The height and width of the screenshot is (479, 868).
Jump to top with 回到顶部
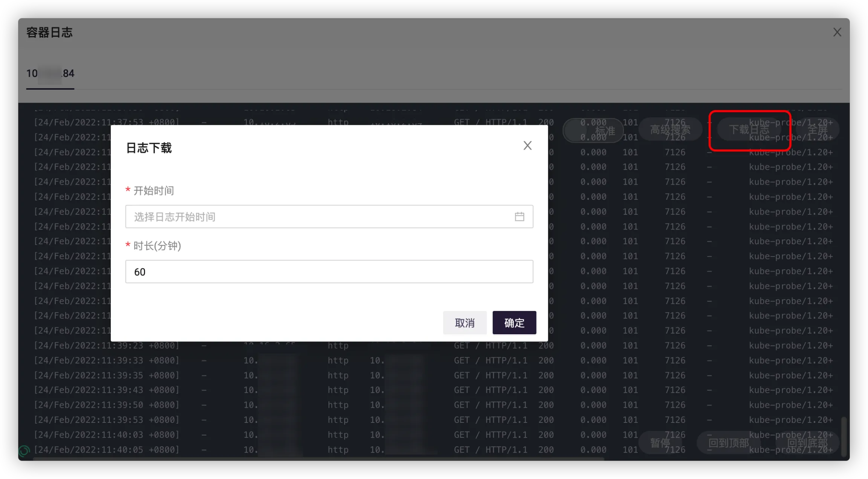point(728,443)
